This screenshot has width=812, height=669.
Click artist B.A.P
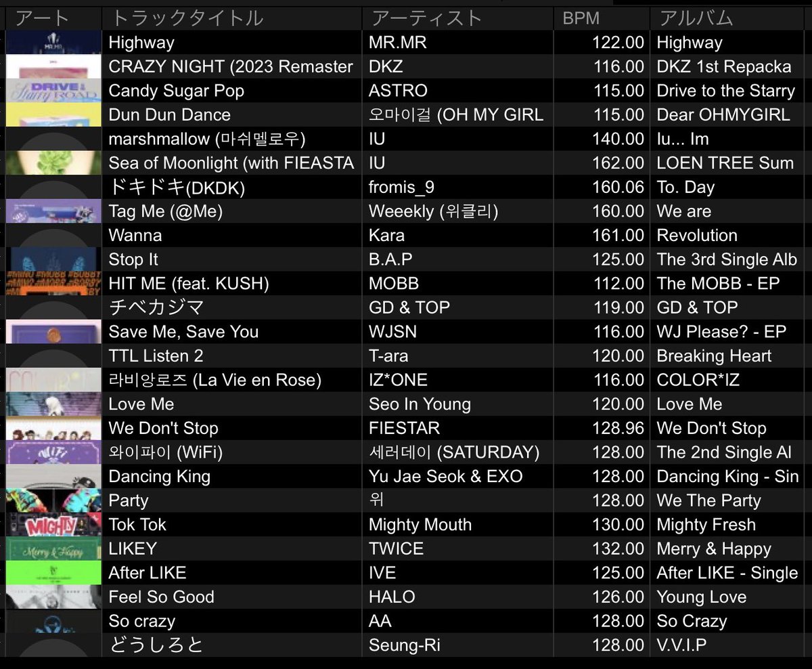(390, 260)
